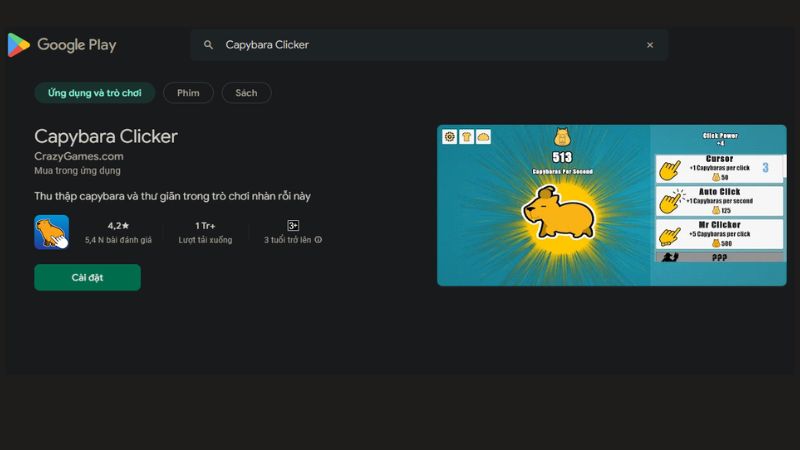Image resolution: width=800 pixels, height=450 pixels.
Task: Click the shirt skin icon in the screenshot
Action: pos(466,137)
